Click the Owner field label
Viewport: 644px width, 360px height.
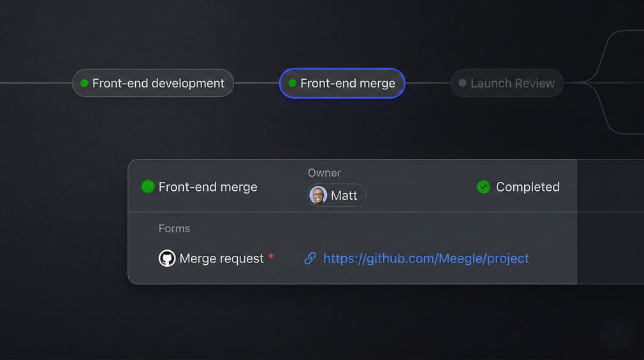pyautogui.click(x=324, y=173)
